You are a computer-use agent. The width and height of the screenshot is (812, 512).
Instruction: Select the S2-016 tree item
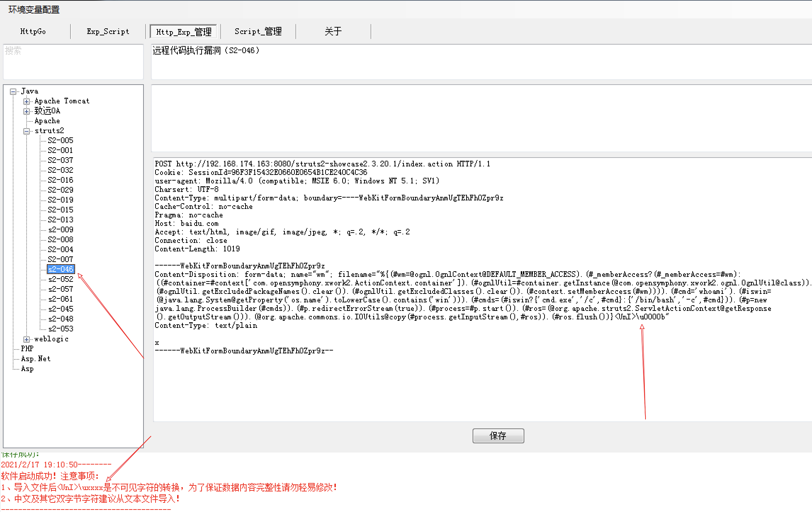click(x=61, y=180)
